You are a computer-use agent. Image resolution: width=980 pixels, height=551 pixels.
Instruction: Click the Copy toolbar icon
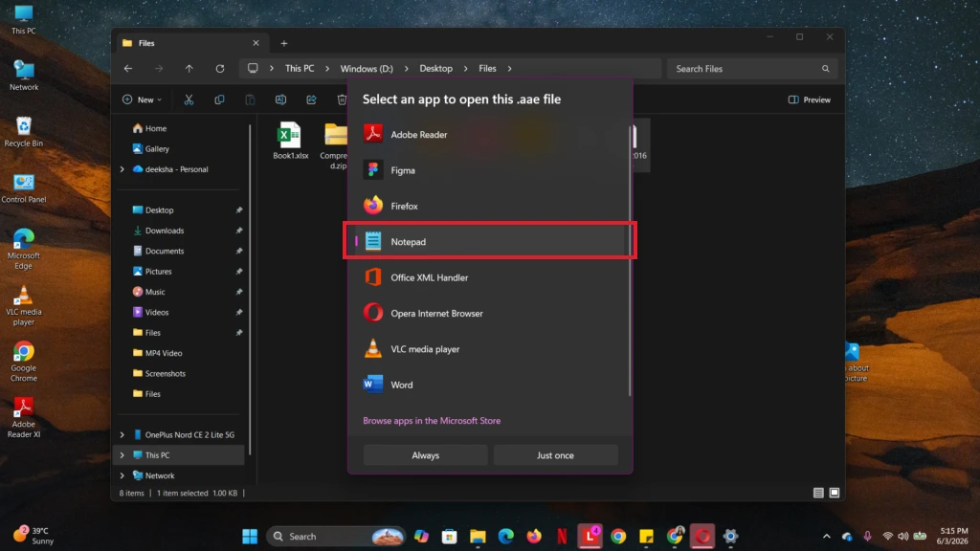pyautogui.click(x=219, y=99)
